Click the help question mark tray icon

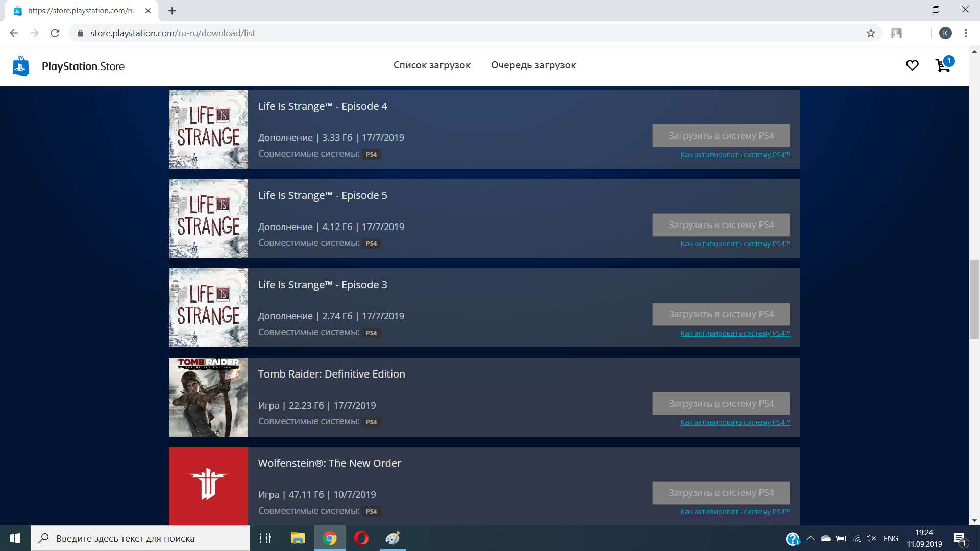(793, 538)
